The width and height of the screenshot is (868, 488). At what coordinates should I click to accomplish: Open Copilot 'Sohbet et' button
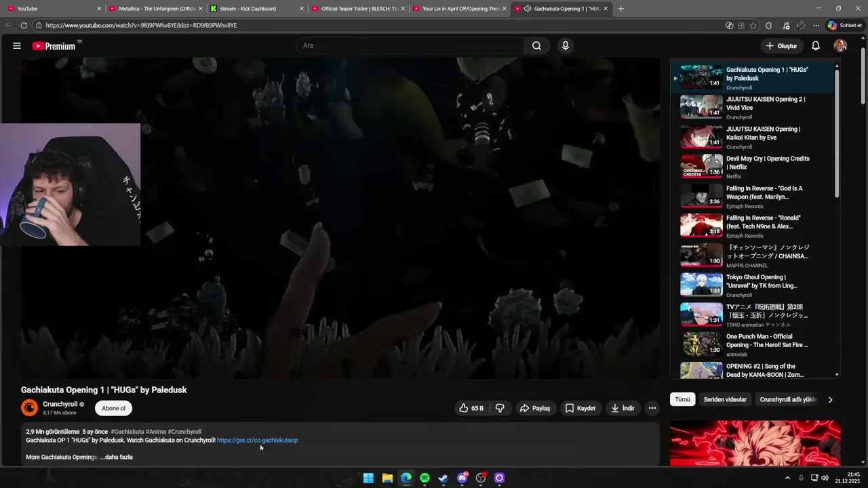point(844,26)
